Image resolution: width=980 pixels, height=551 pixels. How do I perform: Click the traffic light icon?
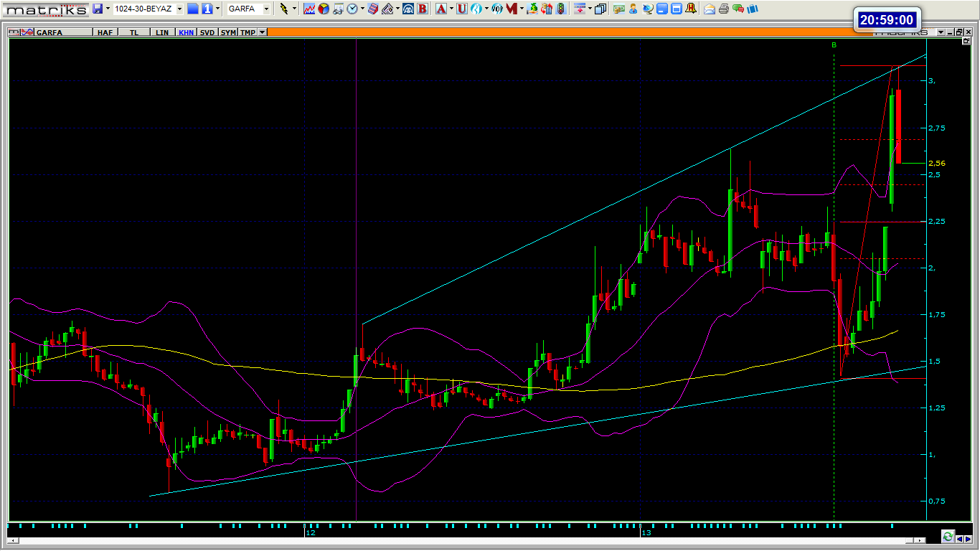click(x=562, y=9)
